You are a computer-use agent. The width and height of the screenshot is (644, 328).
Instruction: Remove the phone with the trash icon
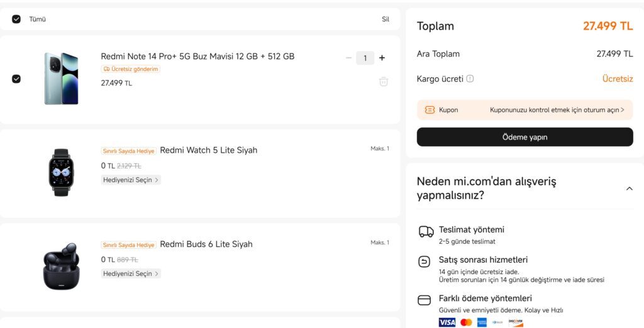[383, 81]
